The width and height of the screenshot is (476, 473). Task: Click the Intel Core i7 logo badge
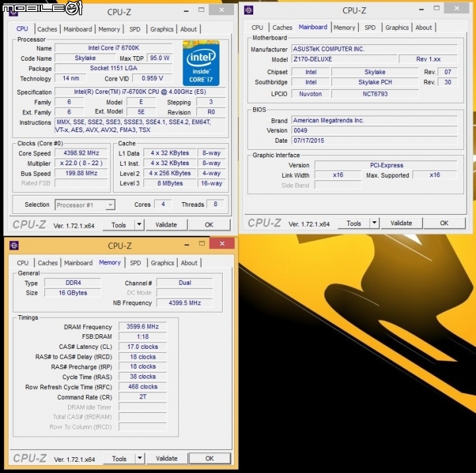[201, 63]
